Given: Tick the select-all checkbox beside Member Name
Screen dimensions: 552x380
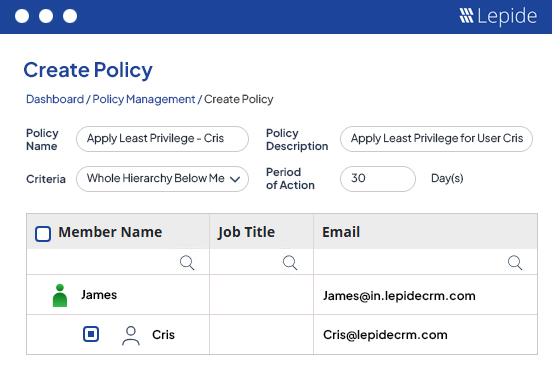Looking at the screenshot, I should pyautogui.click(x=43, y=234).
